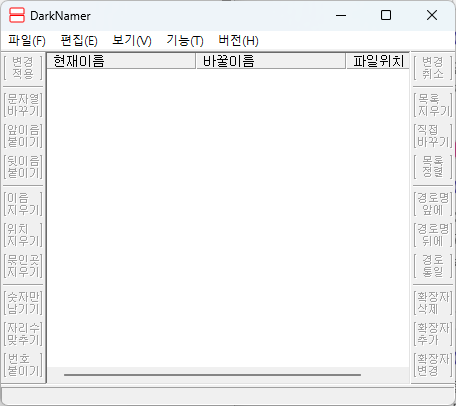This screenshot has width=456, height=406.
Task: Click the 변경 적용 button
Action: coord(23,68)
